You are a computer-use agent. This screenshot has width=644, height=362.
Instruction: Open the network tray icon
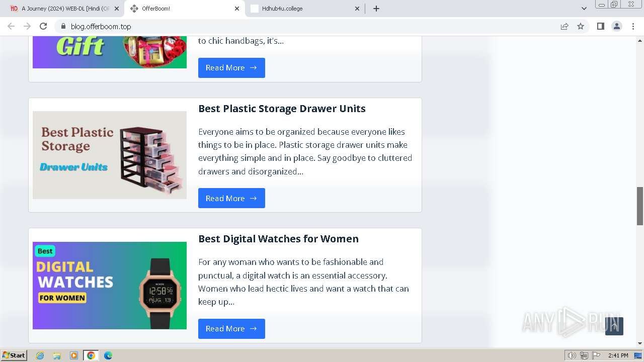(584, 355)
